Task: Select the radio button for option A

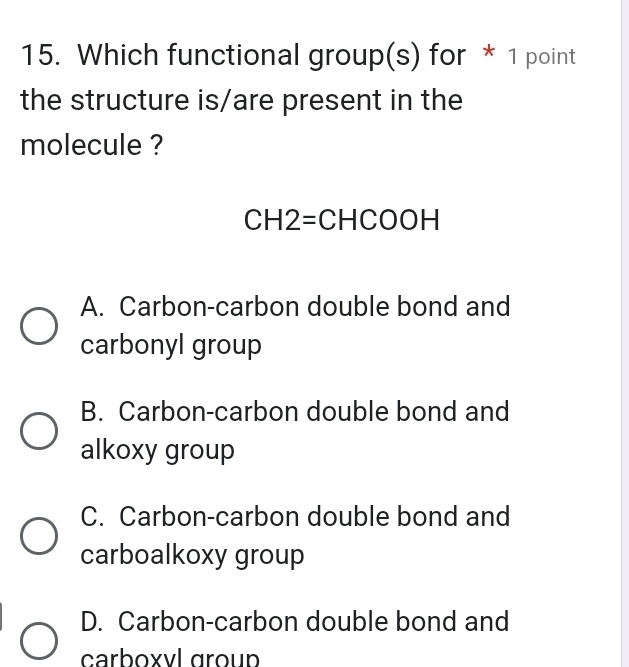Action: (39, 326)
